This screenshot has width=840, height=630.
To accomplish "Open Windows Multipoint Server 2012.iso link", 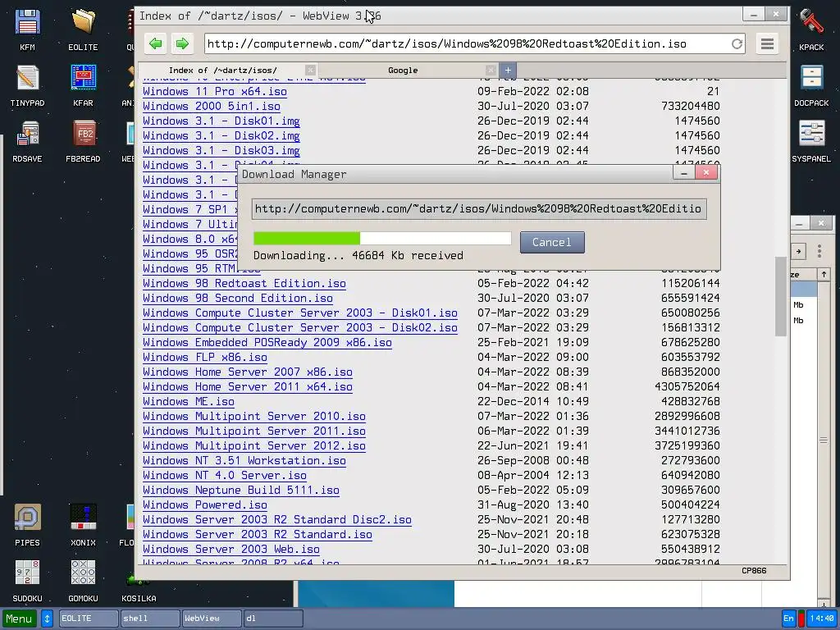I will click(254, 445).
